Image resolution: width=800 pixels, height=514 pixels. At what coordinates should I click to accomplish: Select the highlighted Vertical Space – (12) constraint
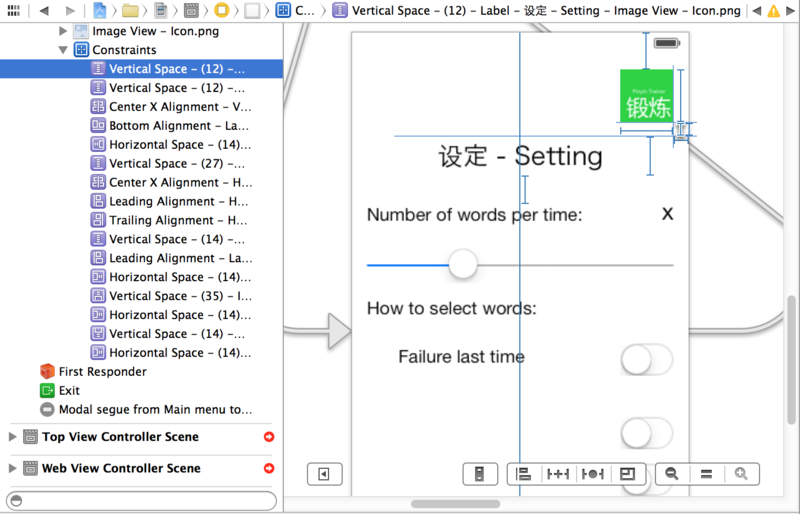pyautogui.click(x=141, y=69)
